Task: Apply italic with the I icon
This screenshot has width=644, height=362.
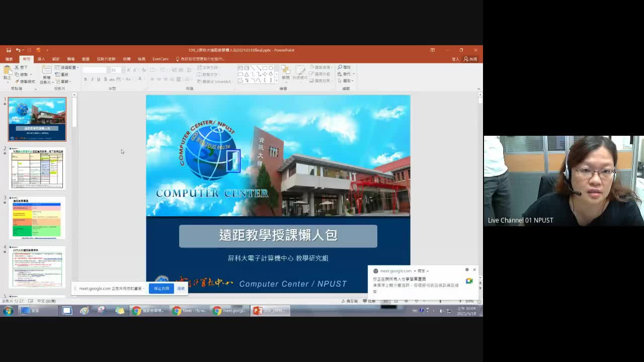Action: 92,79
